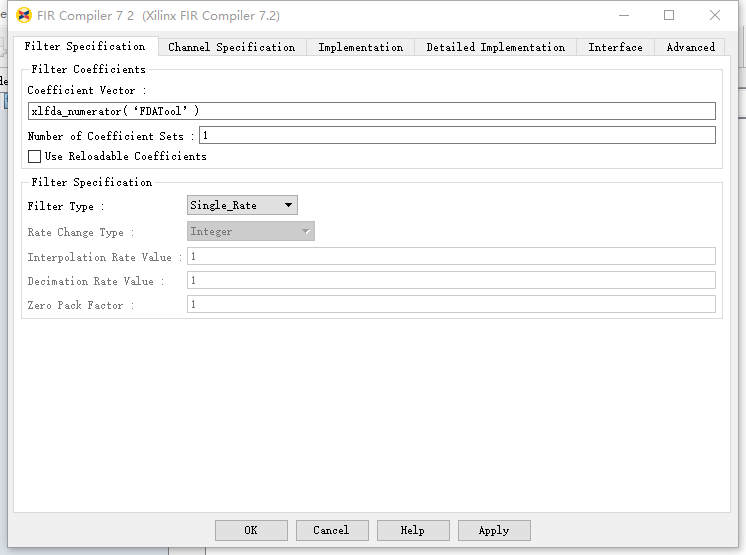Confirm settings with the OK button

click(251, 530)
